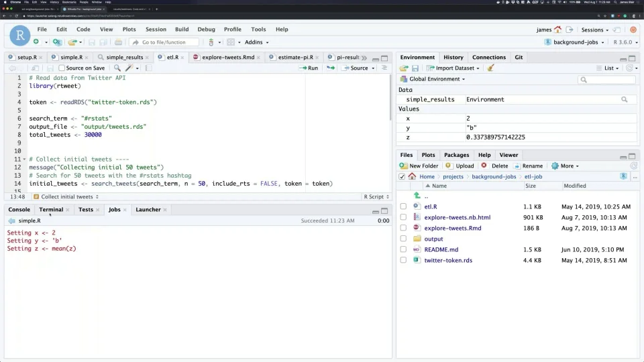Click the Delete button in Files

coord(494,166)
